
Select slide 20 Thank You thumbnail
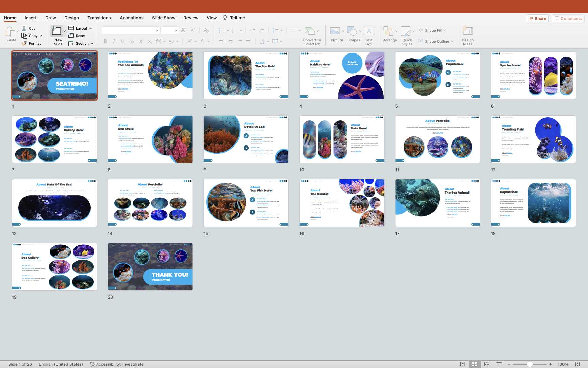(x=150, y=266)
